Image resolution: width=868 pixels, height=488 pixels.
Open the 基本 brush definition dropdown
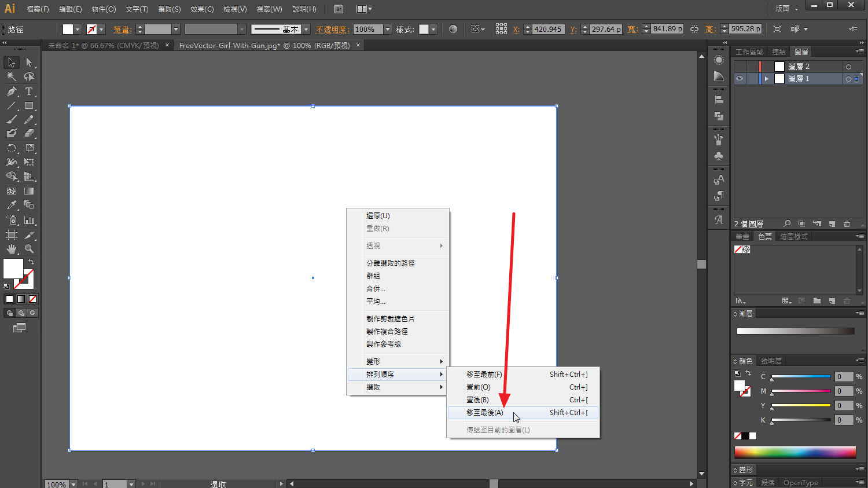click(x=306, y=29)
